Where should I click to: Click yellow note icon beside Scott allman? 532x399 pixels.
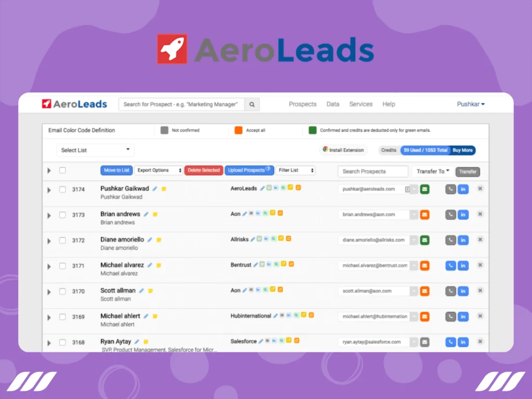click(x=151, y=291)
